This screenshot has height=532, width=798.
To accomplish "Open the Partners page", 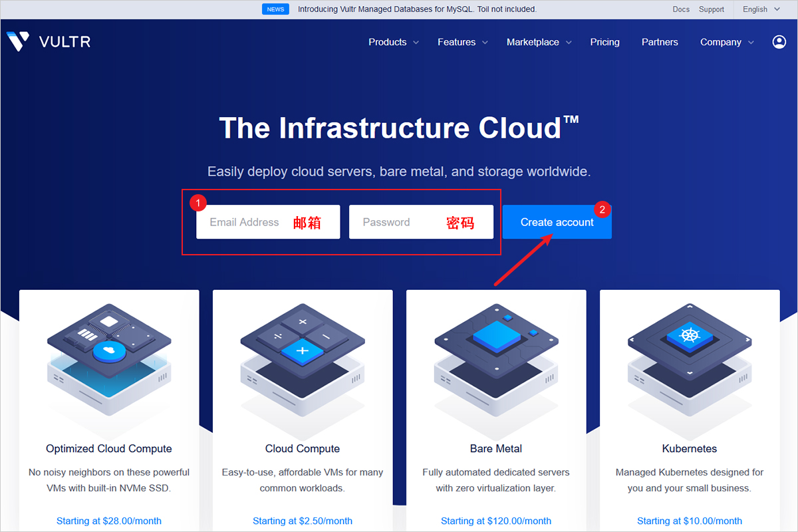I will pyautogui.click(x=660, y=42).
